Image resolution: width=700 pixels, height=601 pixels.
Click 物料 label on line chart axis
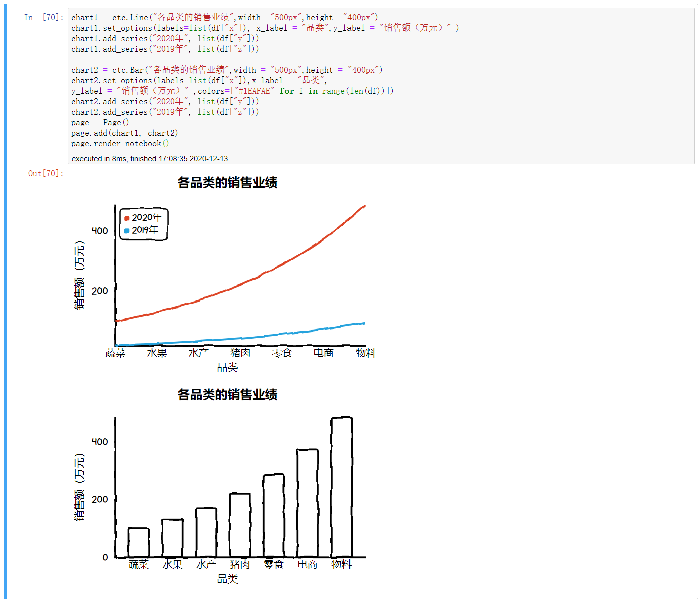[x=366, y=353]
